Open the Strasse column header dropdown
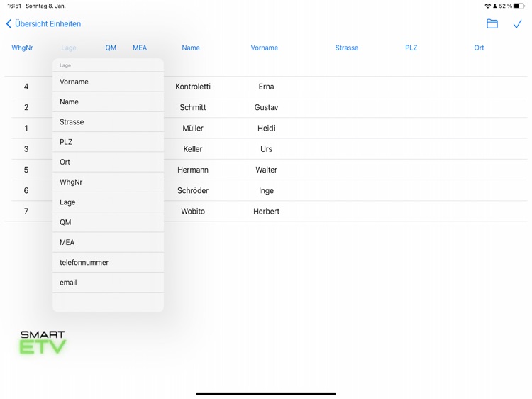 [x=347, y=48]
